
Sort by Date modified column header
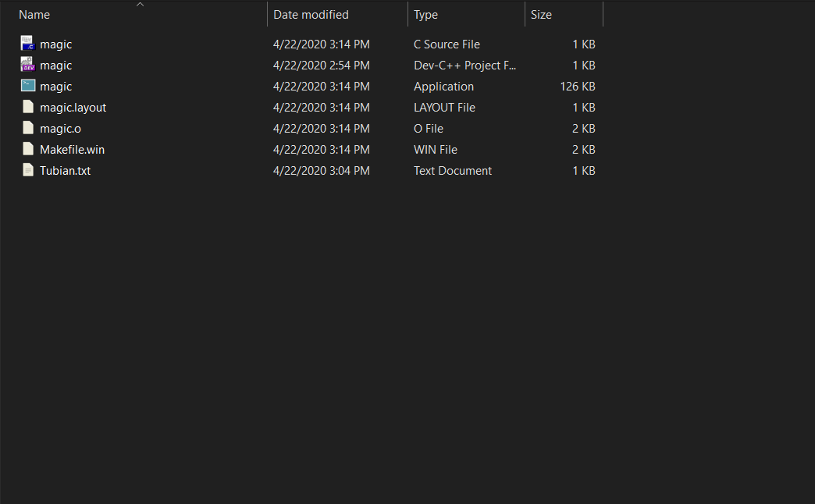(311, 15)
